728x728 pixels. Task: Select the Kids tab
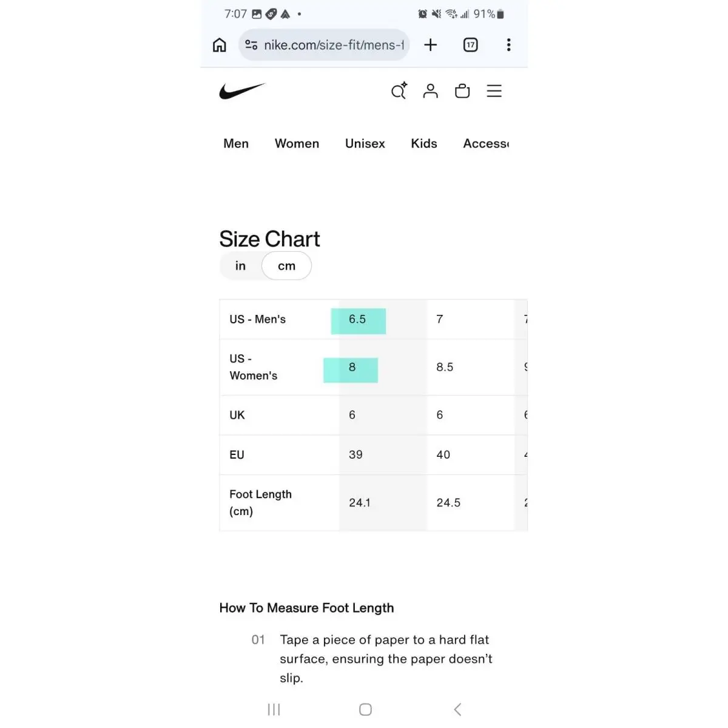click(x=424, y=144)
